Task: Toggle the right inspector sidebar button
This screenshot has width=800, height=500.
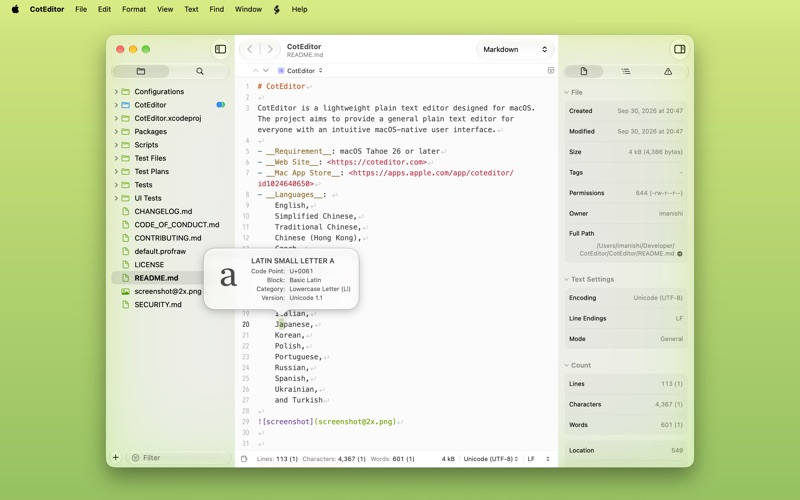Action: 679,49
